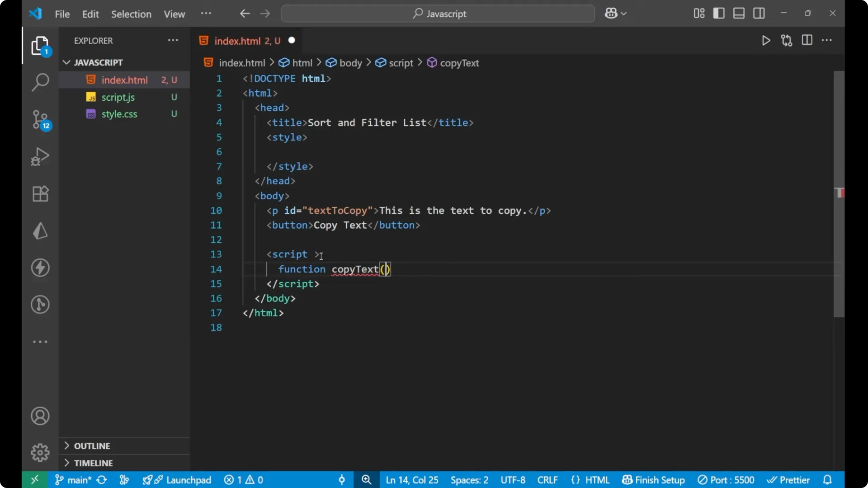The height and width of the screenshot is (488, 868).
Task: Toggle the bottom panel visibility
Action: tap(739, 13)
